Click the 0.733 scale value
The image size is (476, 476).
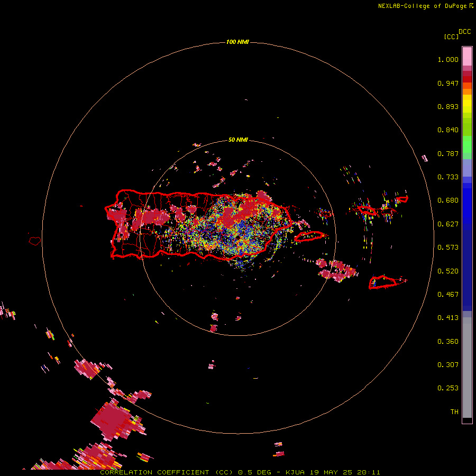click(x=448, y=177)
